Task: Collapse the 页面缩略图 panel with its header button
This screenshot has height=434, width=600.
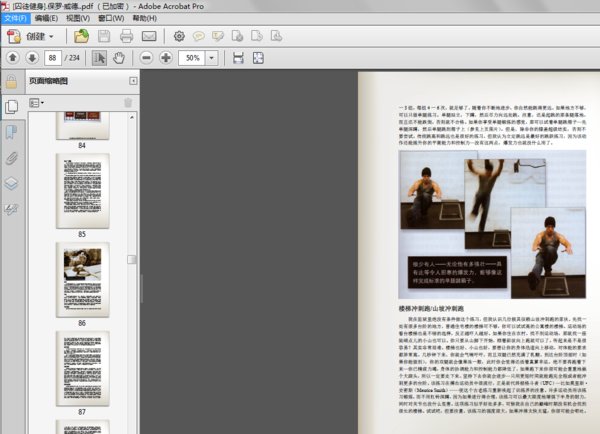Action: (132, 81)
